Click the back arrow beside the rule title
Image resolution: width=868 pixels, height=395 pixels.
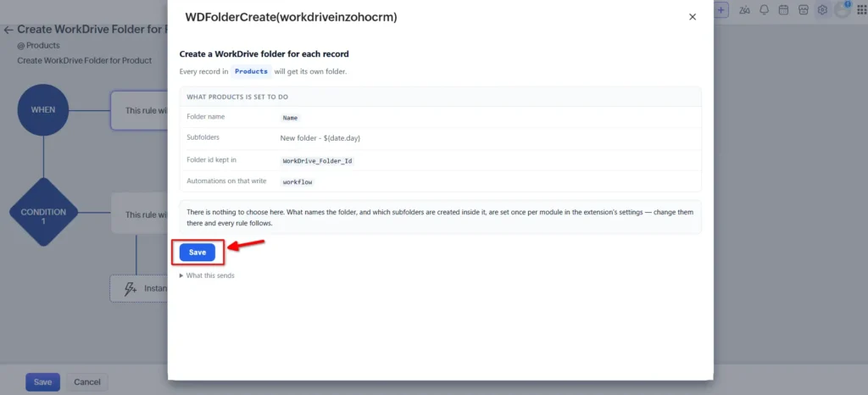click(x=8, y=30)
